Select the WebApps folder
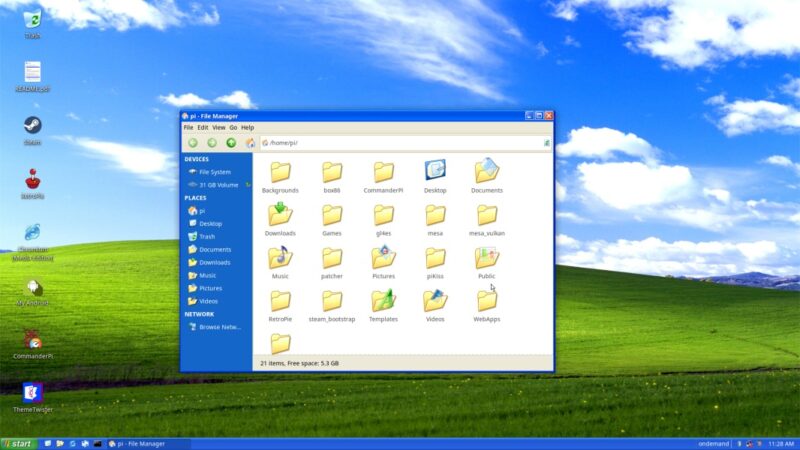This screenshot has height=450, width=800. pos(487,306)
